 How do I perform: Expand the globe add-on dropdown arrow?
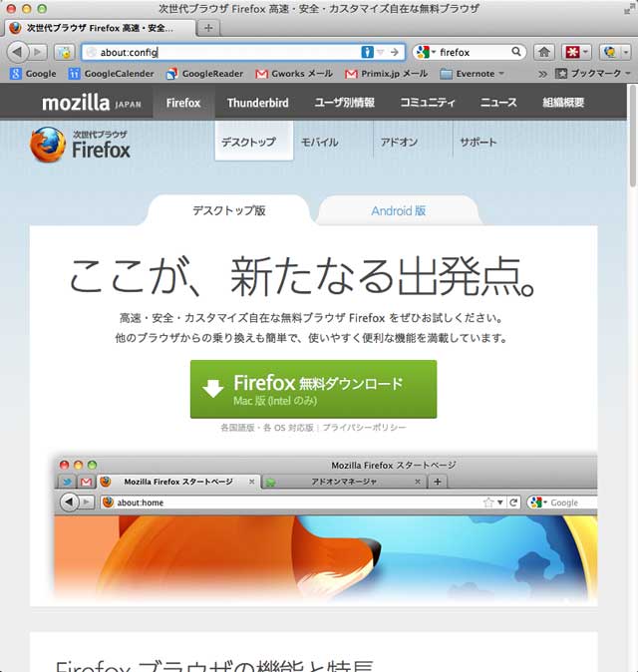click(626, 52)
